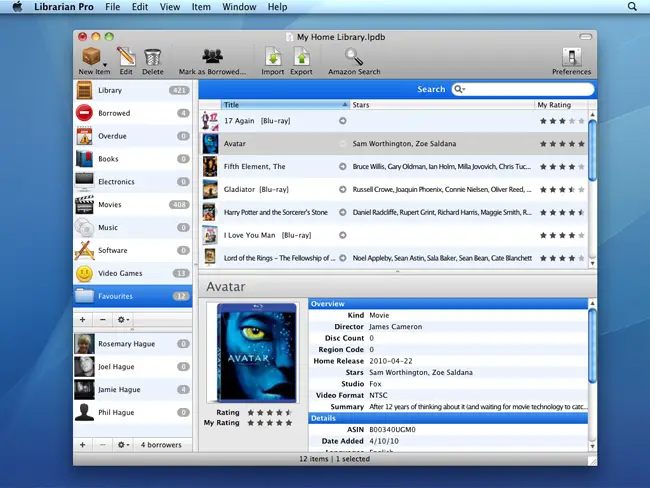The height and width of the screenshot is (488, 650).
Task: Select borrower Joel Hague
Action: coord(133,367)
